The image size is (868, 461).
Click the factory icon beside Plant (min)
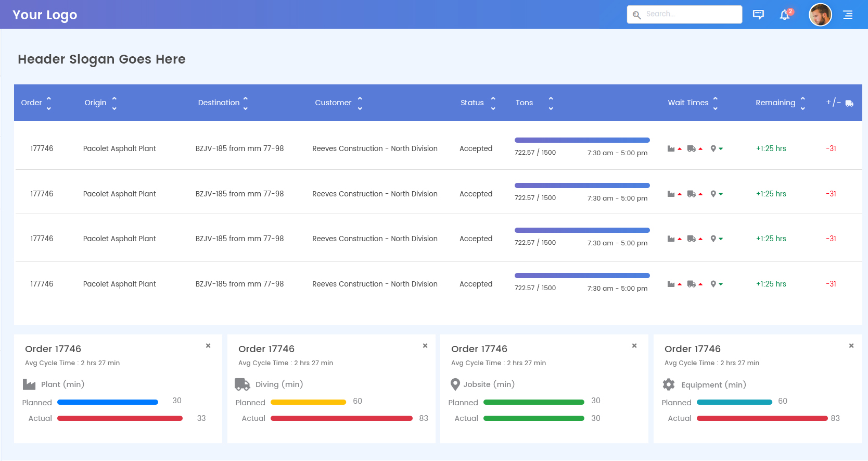click(29, 384)
